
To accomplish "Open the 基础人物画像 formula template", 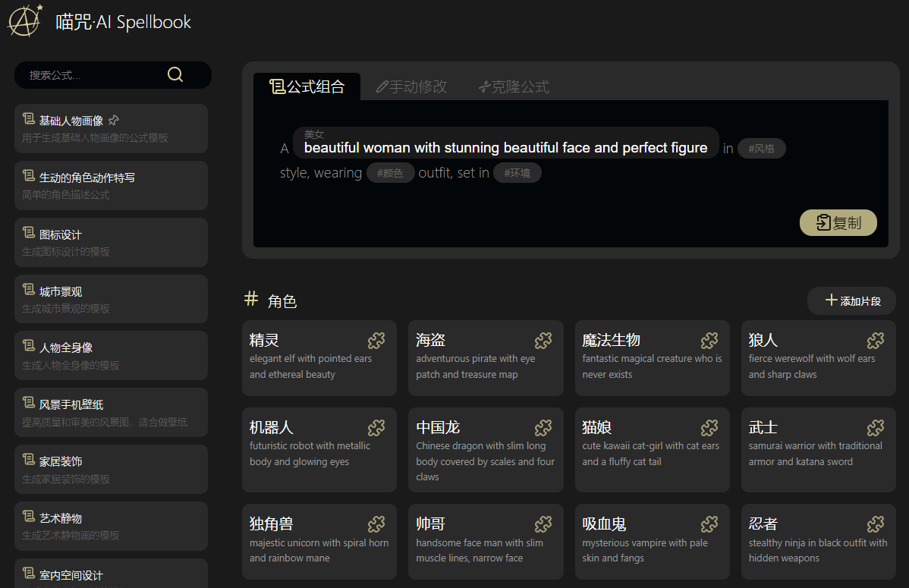I will point(112,129).
